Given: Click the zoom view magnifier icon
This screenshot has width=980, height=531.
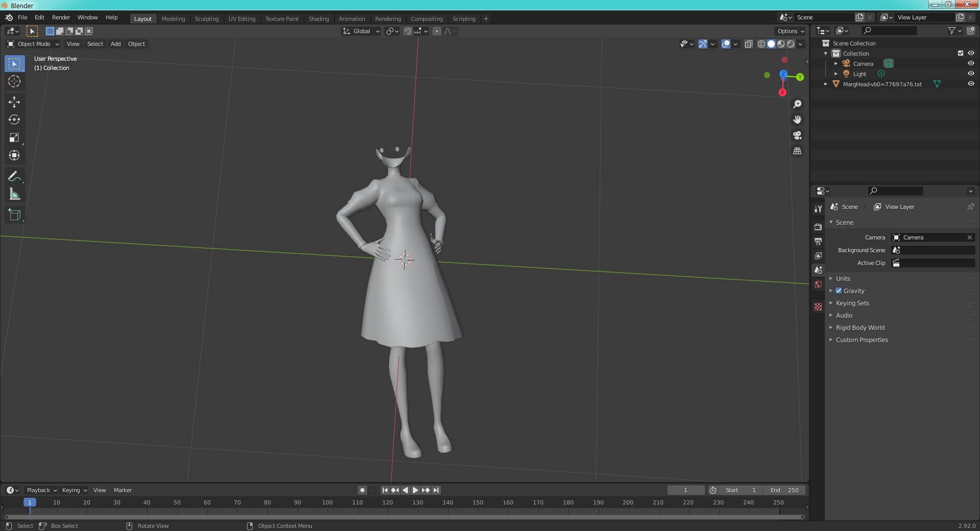Looking at the screenshot, I should click(797, 104).
